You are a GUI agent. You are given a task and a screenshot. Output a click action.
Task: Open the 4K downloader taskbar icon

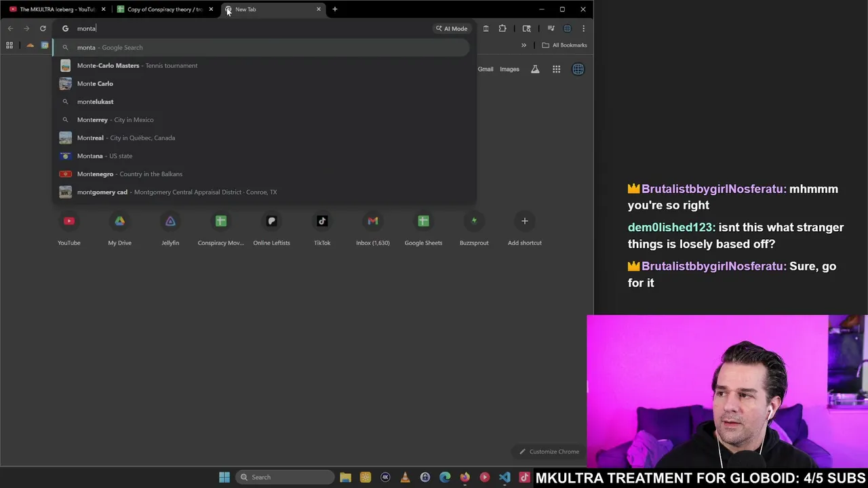coord(385,477)
